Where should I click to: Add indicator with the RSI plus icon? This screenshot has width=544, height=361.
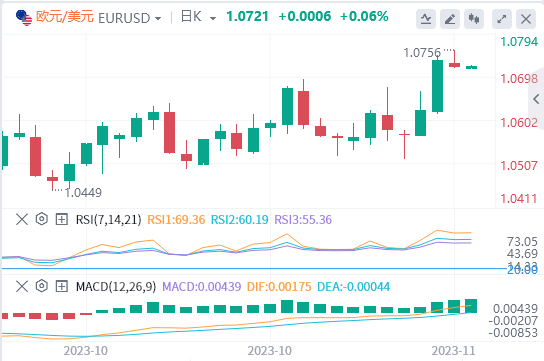coord(61,220)
